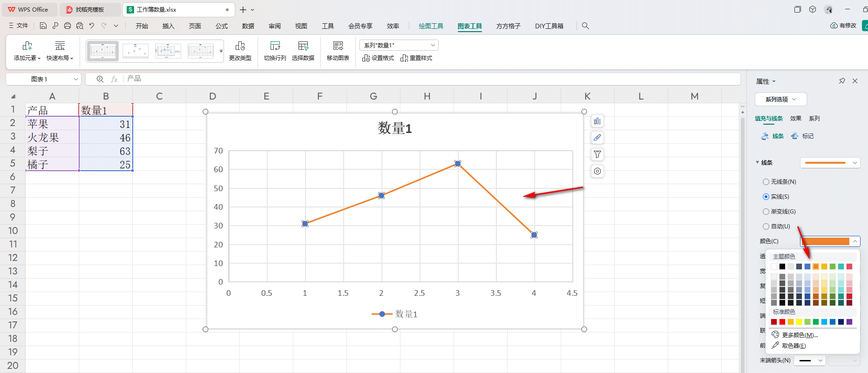Open the Series Options (系列选项) dropdown

(x=780, y=99)
